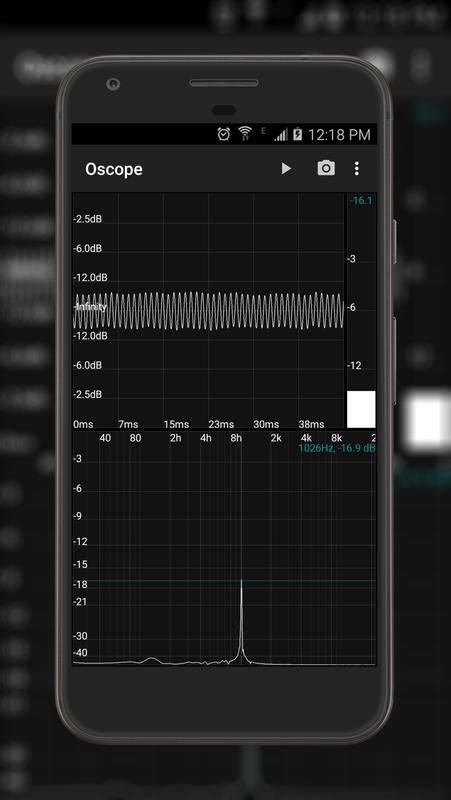Tap the 4k frequency axis label
The width and height of the screenshot is (451, 800).
click(x=306, y=438)
